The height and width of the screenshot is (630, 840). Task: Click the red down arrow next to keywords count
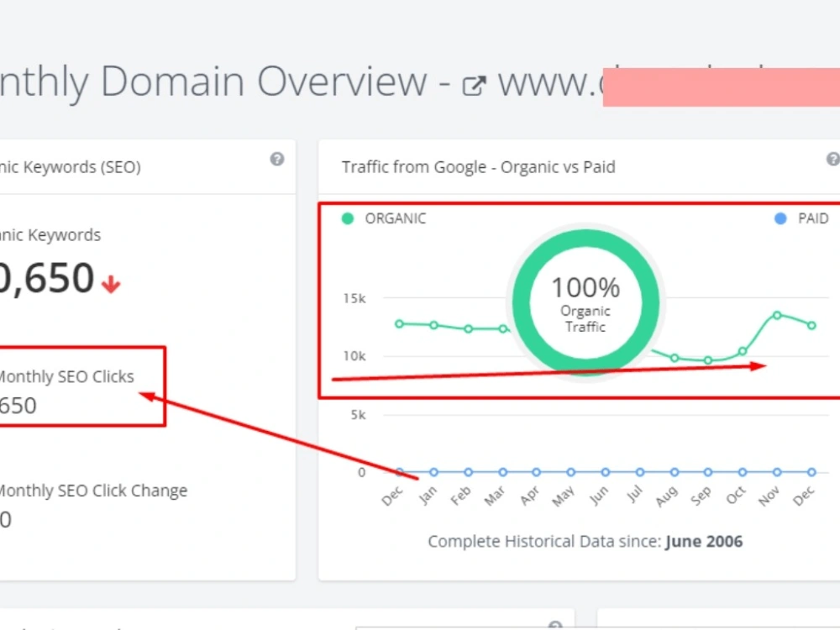[x=111, y=284]
